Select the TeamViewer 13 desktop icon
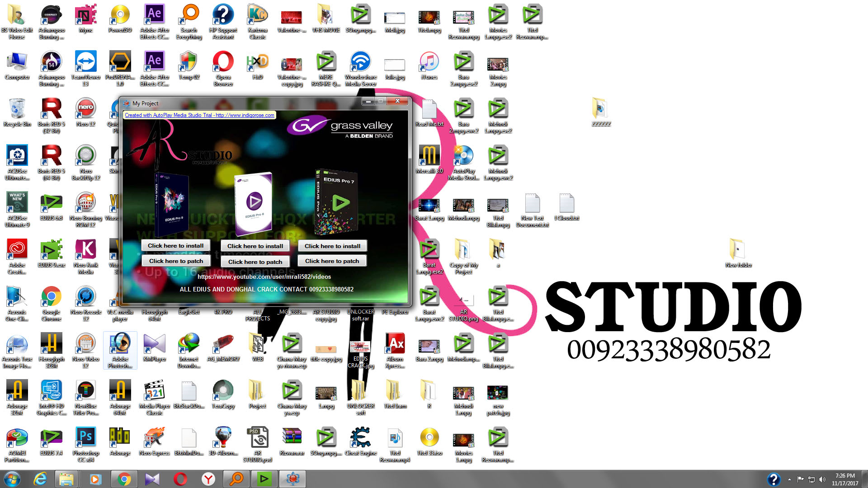Image resolution: width=868 pixels, height=488 pixels. point(85,69)
